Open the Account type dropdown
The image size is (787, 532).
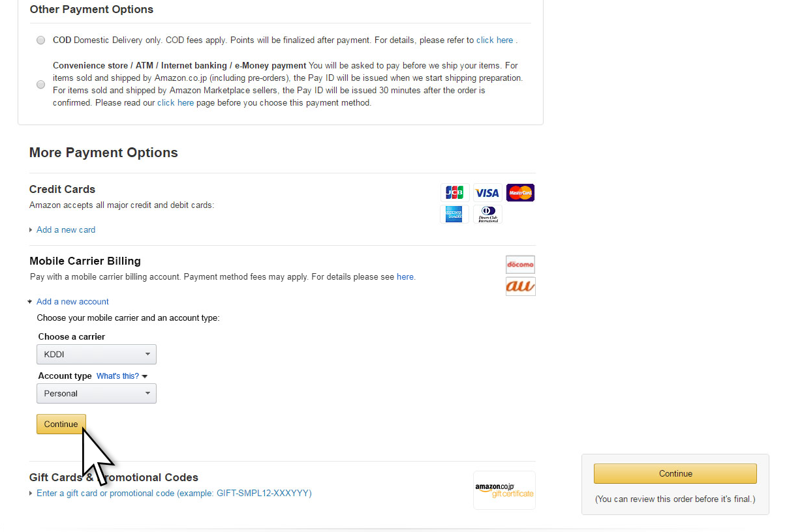pos(97,394)
